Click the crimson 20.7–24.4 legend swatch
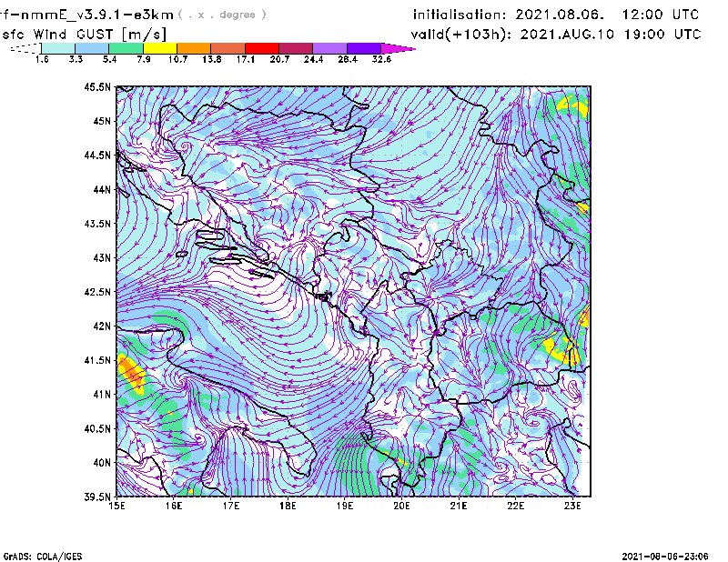728x562 pixels. tap(296, 48)
